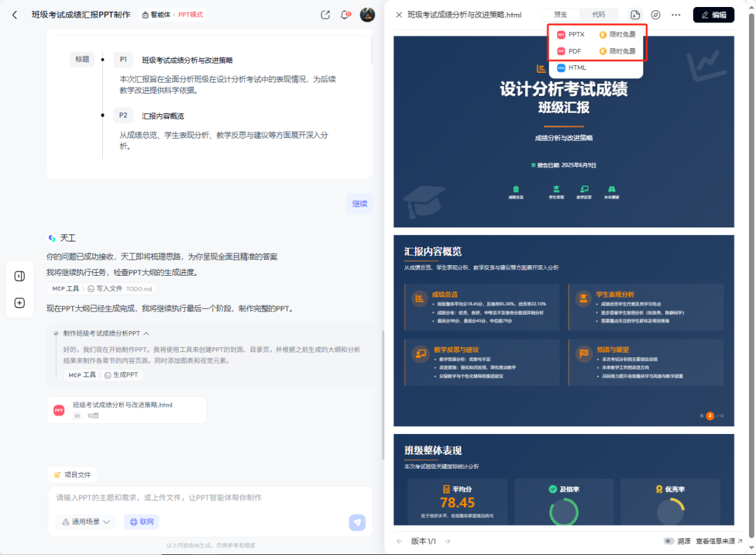
Task: Click the export file icon in preview toolbar
Action: (635, 14)
